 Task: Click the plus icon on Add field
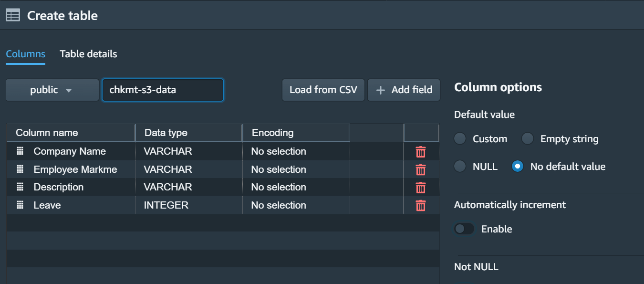(x=380, y=90)
